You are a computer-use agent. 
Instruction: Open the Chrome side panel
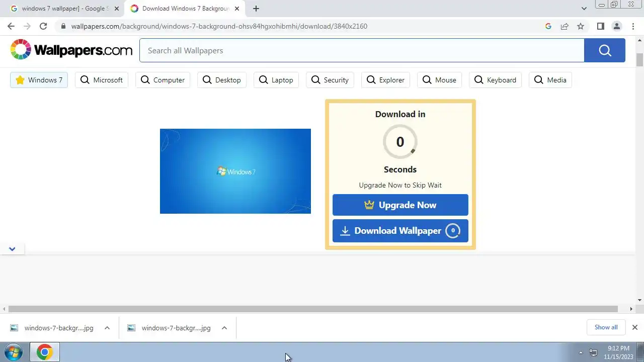(600, 26)
